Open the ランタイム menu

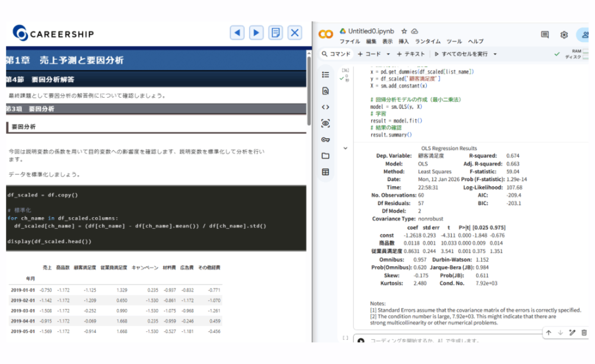(428, 41)
